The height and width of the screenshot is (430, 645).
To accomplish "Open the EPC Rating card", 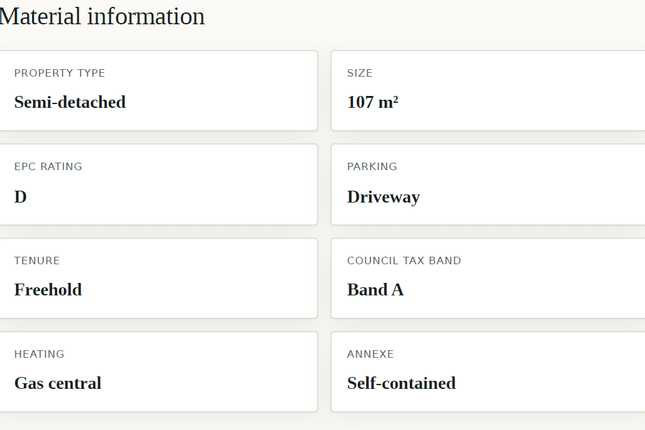I will (158, 184).
